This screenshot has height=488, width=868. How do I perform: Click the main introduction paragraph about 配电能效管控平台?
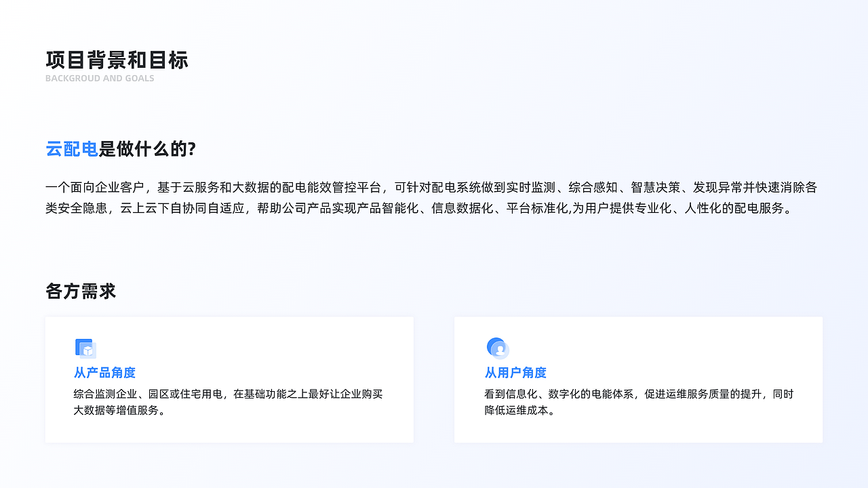coord(432,198)
